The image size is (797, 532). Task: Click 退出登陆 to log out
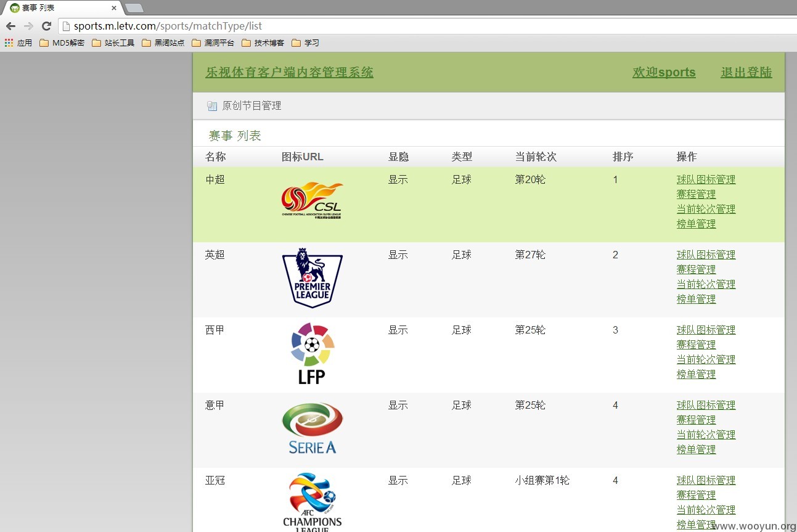click(746, 72)
